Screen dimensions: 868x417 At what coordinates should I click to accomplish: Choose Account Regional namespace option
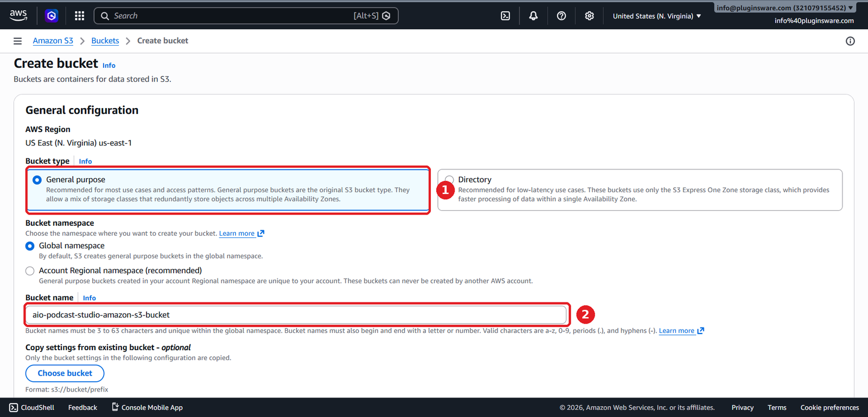pyautogui.click(x=30, y=271)
